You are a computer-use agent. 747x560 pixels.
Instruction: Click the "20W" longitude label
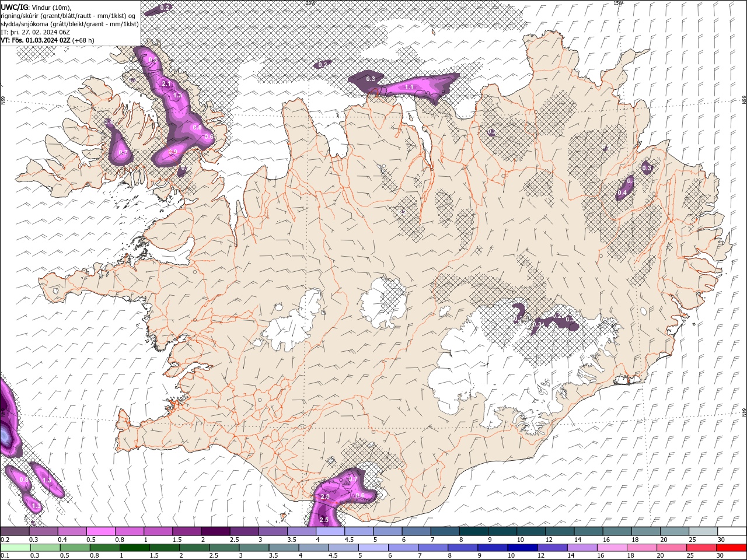coord(310,3)
